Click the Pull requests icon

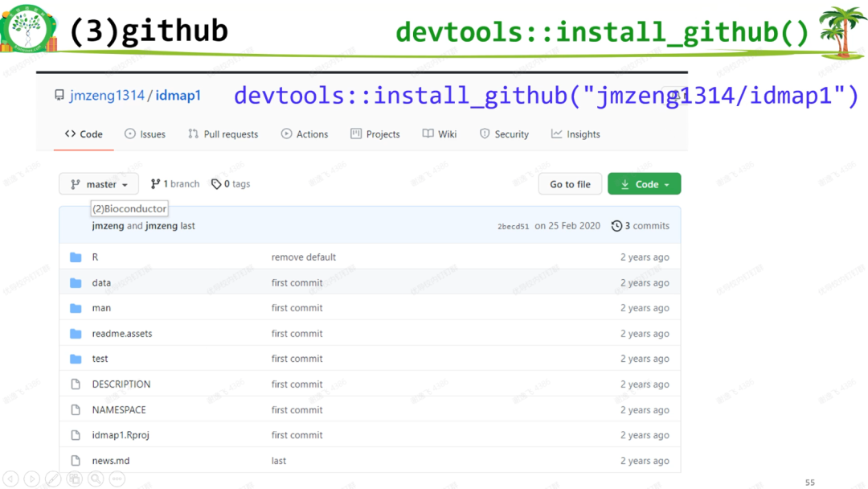pos(193,134)
